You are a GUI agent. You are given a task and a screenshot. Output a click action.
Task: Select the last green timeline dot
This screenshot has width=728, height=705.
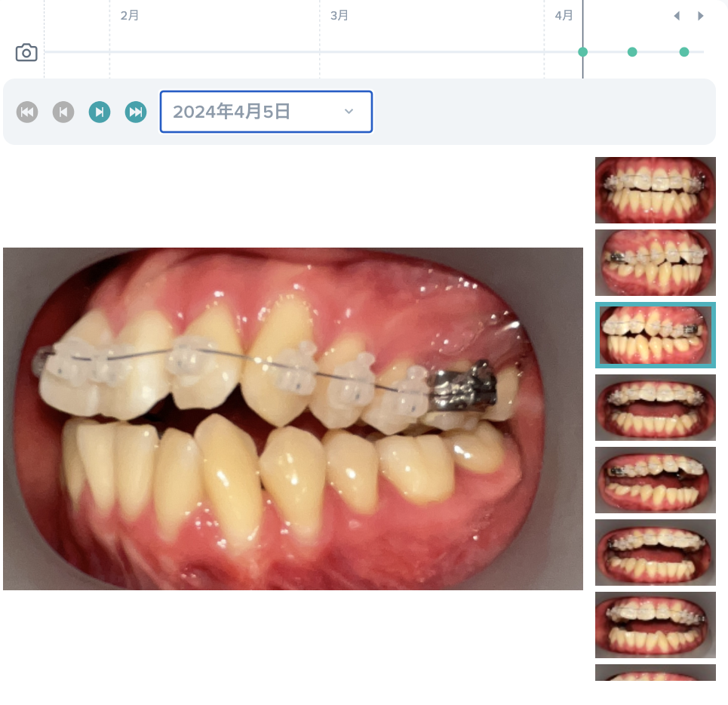684,52
